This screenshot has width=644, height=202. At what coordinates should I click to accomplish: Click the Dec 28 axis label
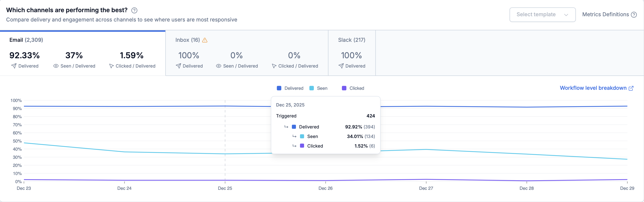(527, 188)
